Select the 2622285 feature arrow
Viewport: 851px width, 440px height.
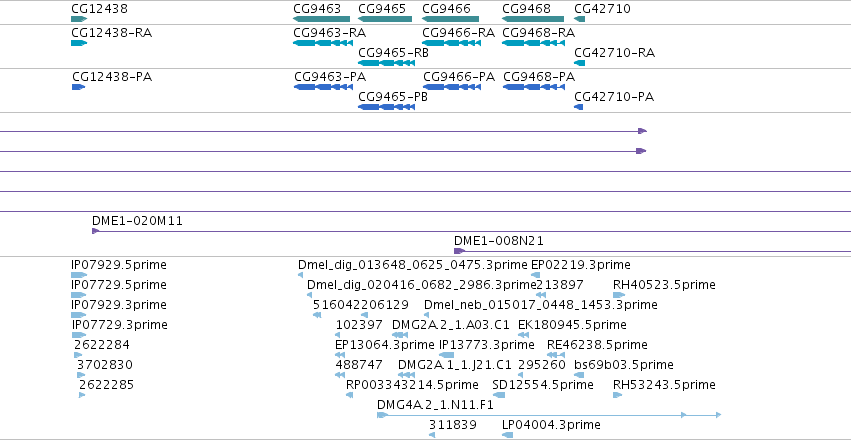coord(82,395)
